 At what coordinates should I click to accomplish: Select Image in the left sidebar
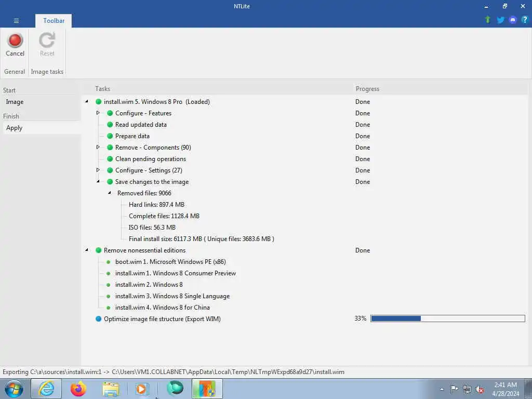point(15,102)
